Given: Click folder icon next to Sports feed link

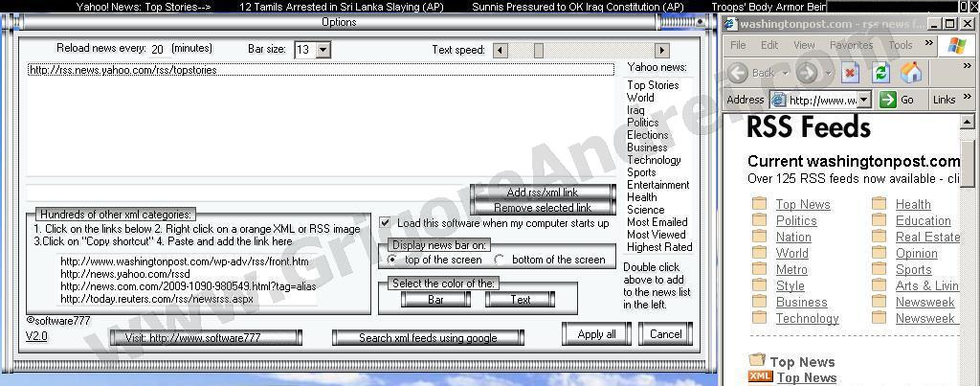Looking at the screenshot, I should 880,268.
